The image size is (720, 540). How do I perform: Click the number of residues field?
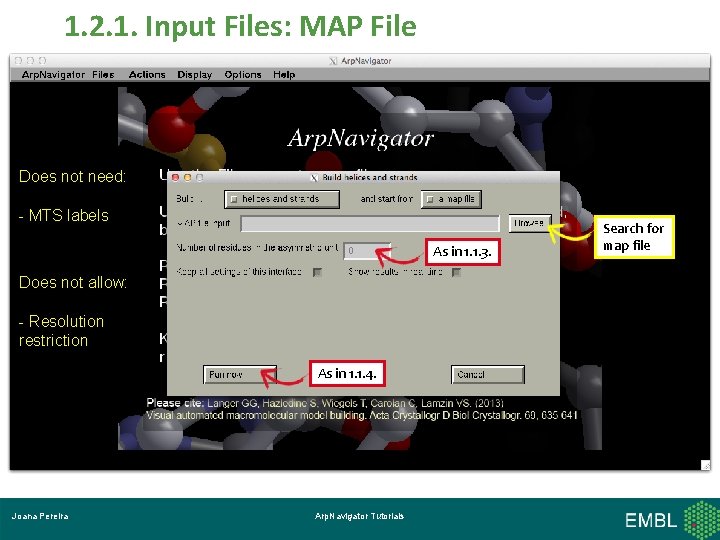[367, 251]
